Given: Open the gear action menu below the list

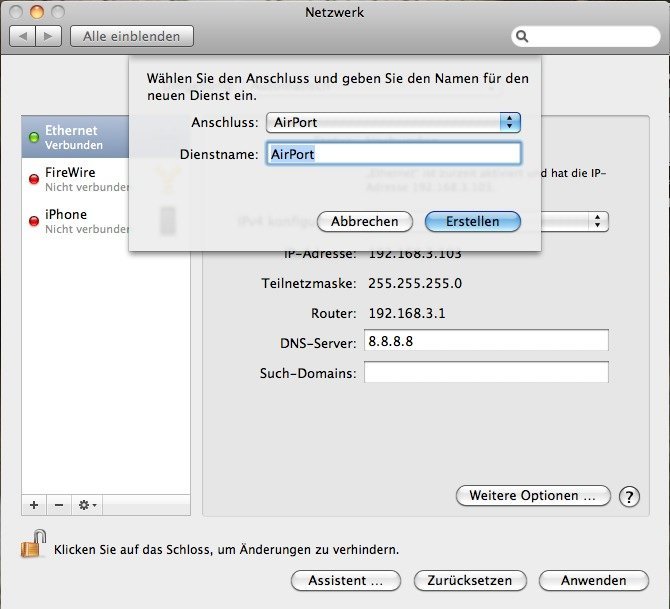Looking at the screenshot, I should (x=87, y=505).
